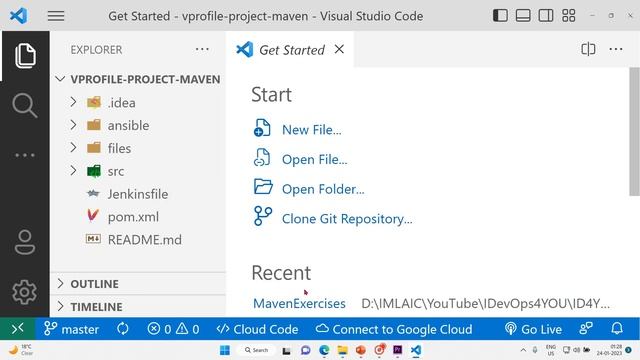This screenshot has width=640, height=360.
Task: Open a remote window status button
Action: (x=18, y=329)
